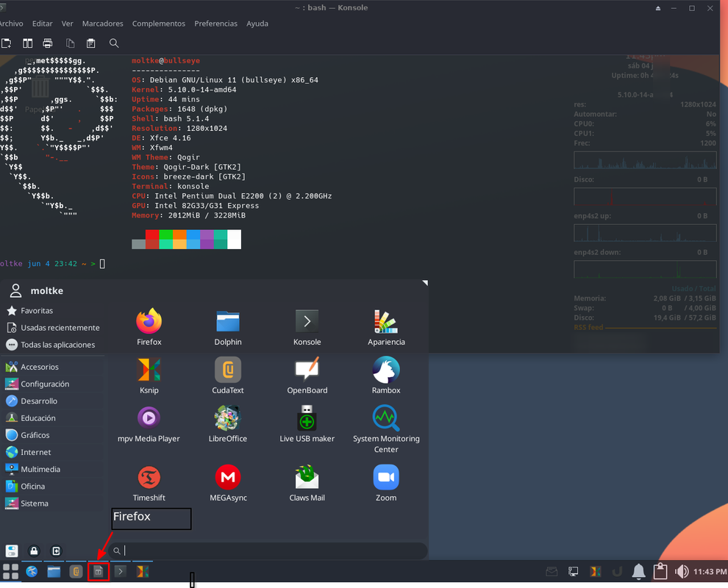Open the mail tray icon
Image resolution: width=728 pixels, height=588 pixels.
pyautogui.click(x=552, y=572)
